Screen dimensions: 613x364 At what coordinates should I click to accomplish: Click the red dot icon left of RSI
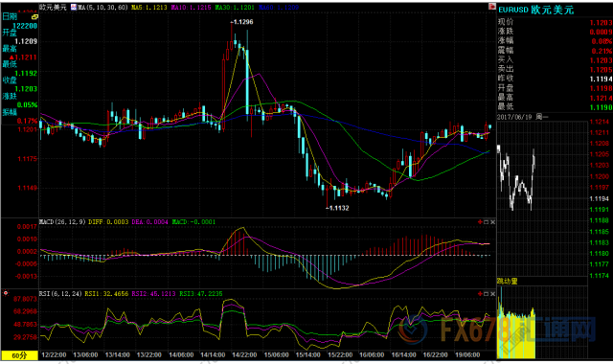tap(6, 293)
